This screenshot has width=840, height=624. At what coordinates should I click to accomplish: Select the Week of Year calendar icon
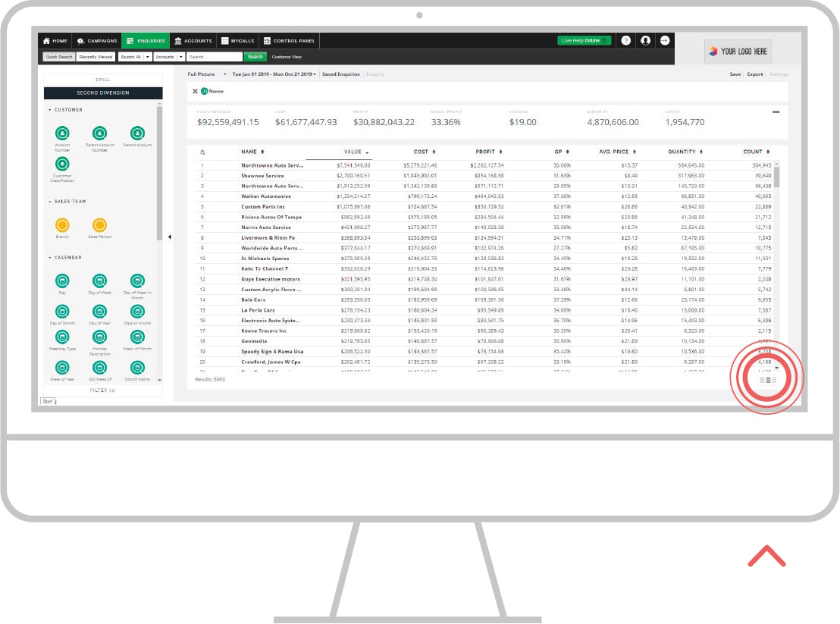[x=62, y=368]
